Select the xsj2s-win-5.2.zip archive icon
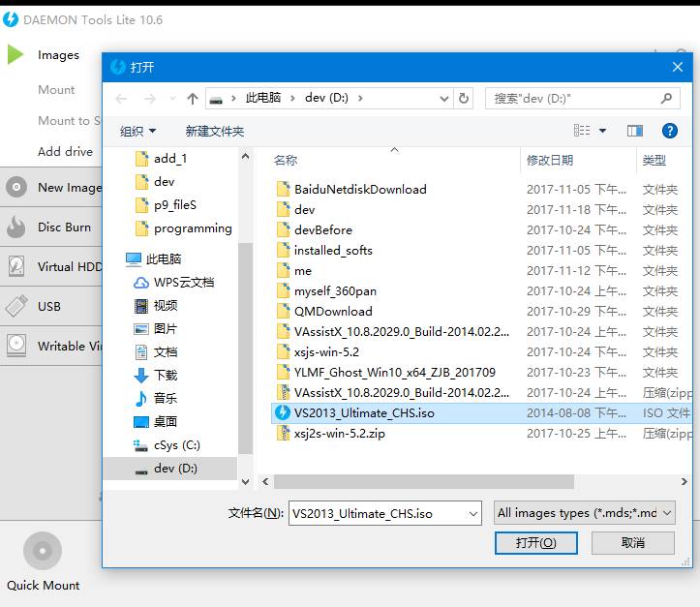 click(283, 433)
